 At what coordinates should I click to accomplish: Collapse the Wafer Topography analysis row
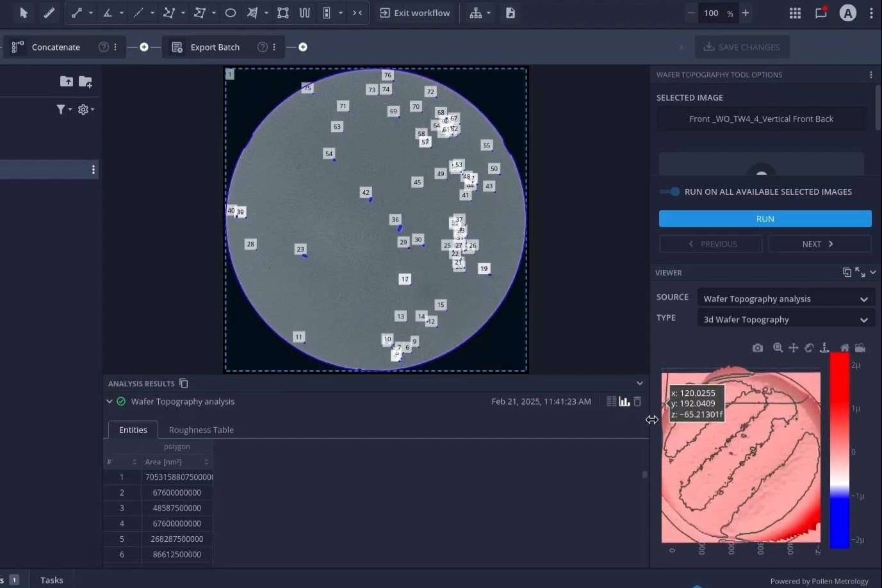click(109, 401)
